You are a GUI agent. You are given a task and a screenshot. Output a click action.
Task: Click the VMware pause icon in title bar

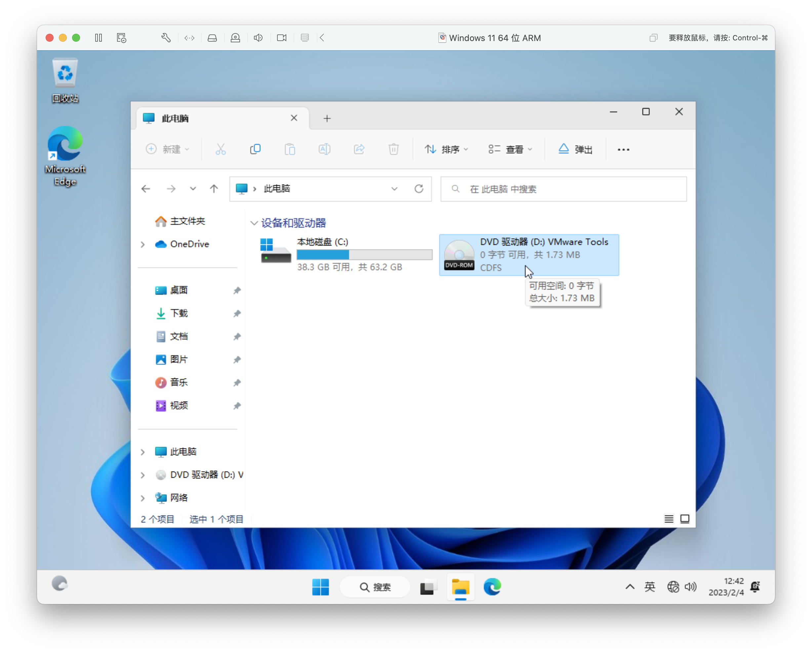point(98,38)
